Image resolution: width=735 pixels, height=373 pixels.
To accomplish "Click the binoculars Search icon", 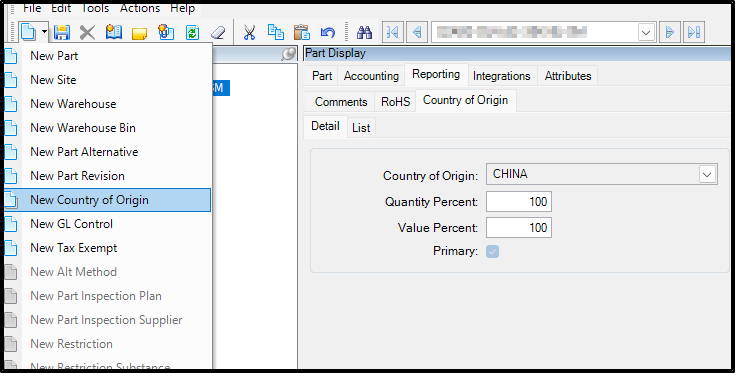I will [x=364, y=32].
